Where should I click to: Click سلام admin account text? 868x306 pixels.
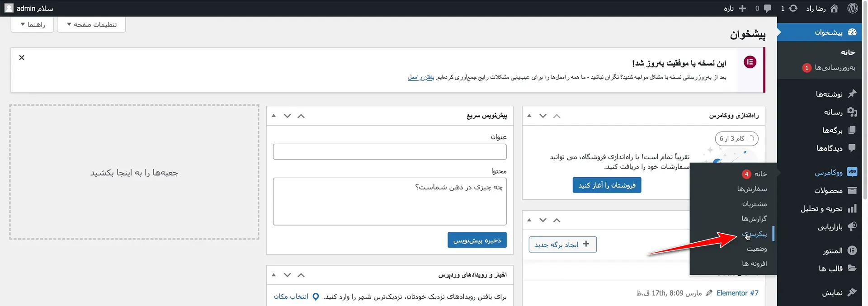35,9
